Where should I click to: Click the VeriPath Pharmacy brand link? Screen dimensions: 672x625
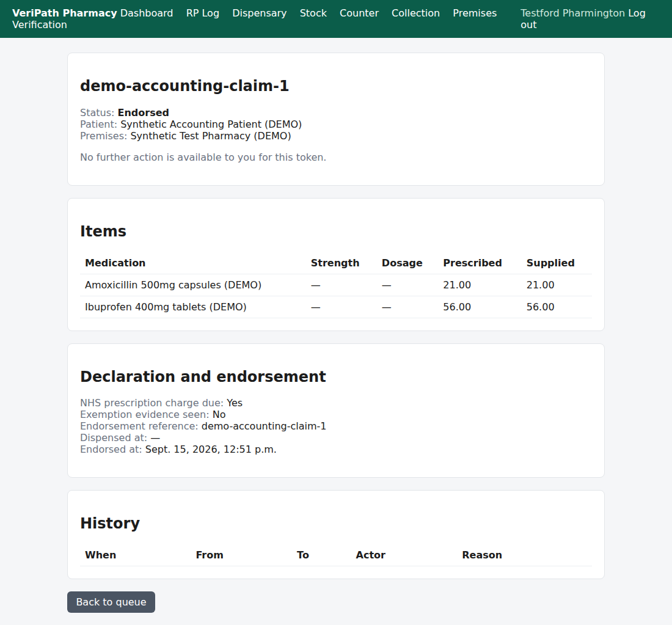tap(64, 13)
